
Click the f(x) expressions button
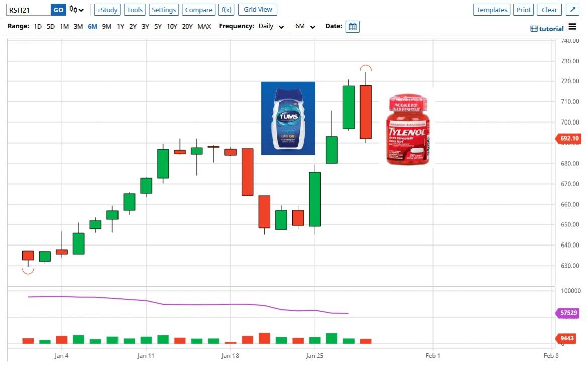[226, 10]
